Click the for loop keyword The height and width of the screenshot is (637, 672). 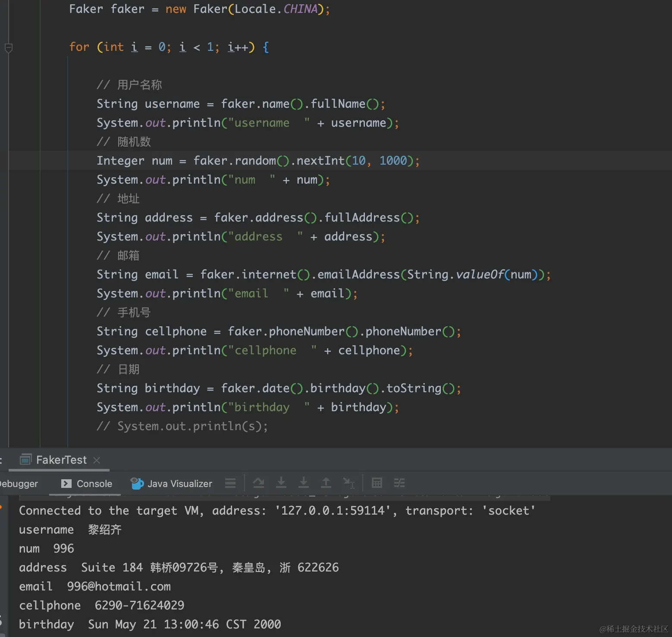[x=79, y=47]
